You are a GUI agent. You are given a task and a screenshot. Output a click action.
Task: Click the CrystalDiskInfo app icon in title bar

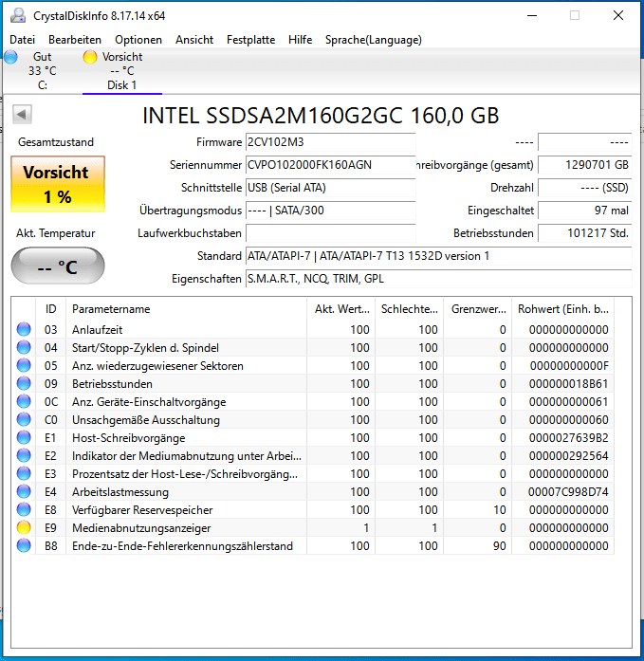[18, 15]
